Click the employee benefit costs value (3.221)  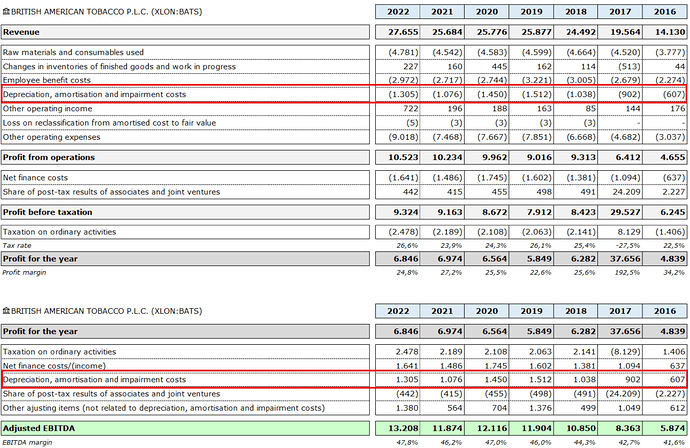[536, 80]
